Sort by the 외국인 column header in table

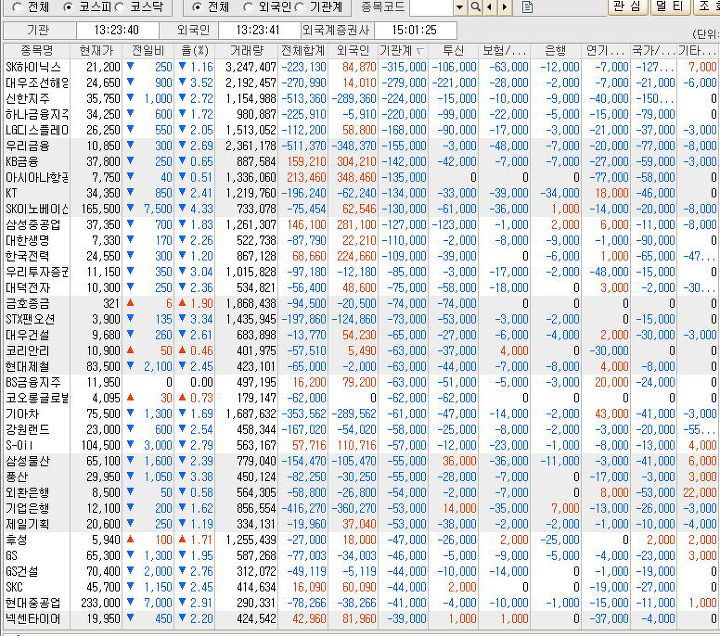coord(353,51)
